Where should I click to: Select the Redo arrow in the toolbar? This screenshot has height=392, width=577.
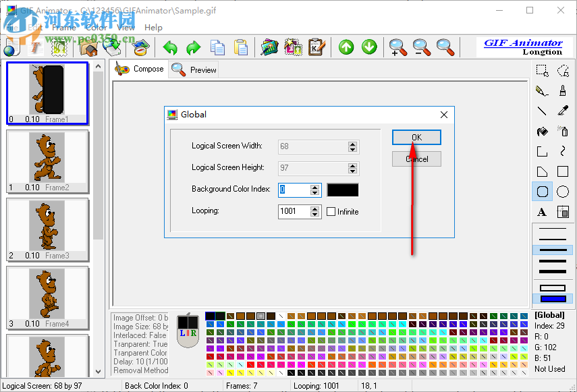(193, 48)
